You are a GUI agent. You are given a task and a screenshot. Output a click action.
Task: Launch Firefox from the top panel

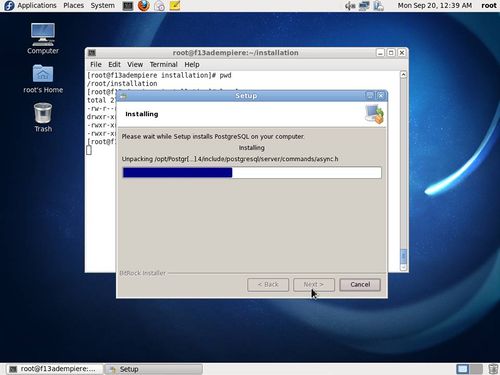tap(144, 5)
